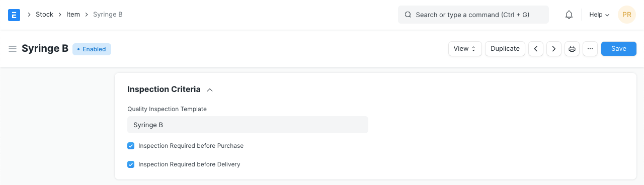Go to next item record
644x185 pixels.
[x=554, y=49]
